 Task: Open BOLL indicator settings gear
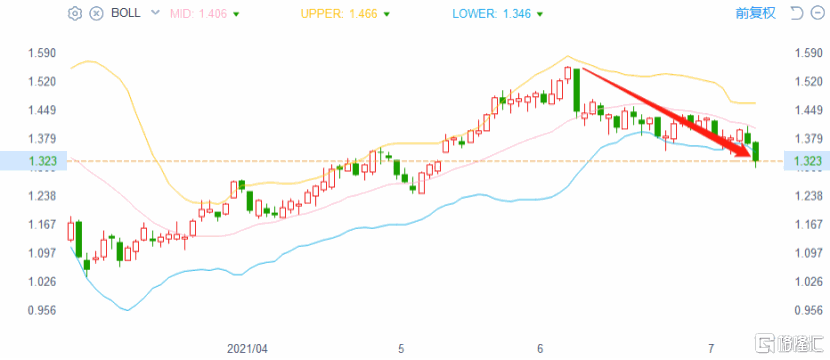(x=75, y=13)
